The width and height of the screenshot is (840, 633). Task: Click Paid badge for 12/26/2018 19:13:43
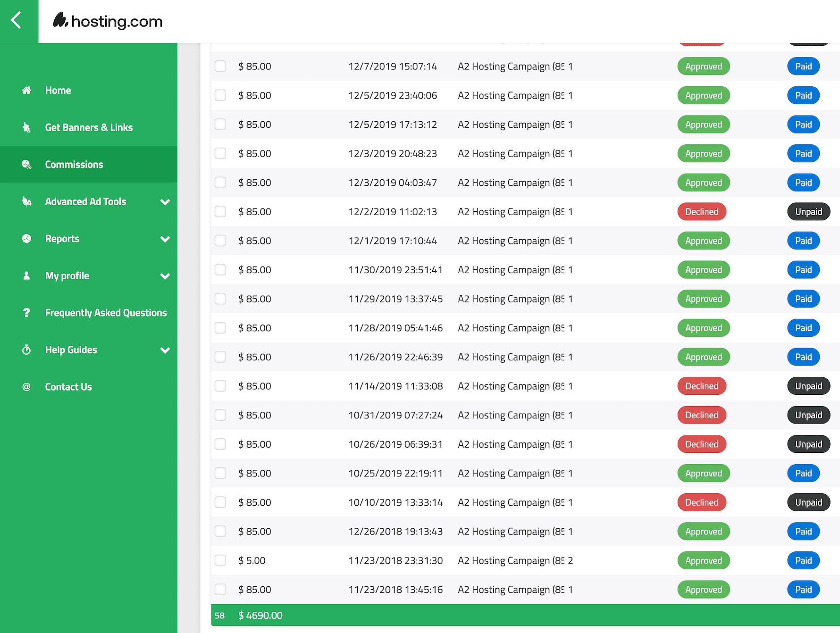[x=803, y=531]
